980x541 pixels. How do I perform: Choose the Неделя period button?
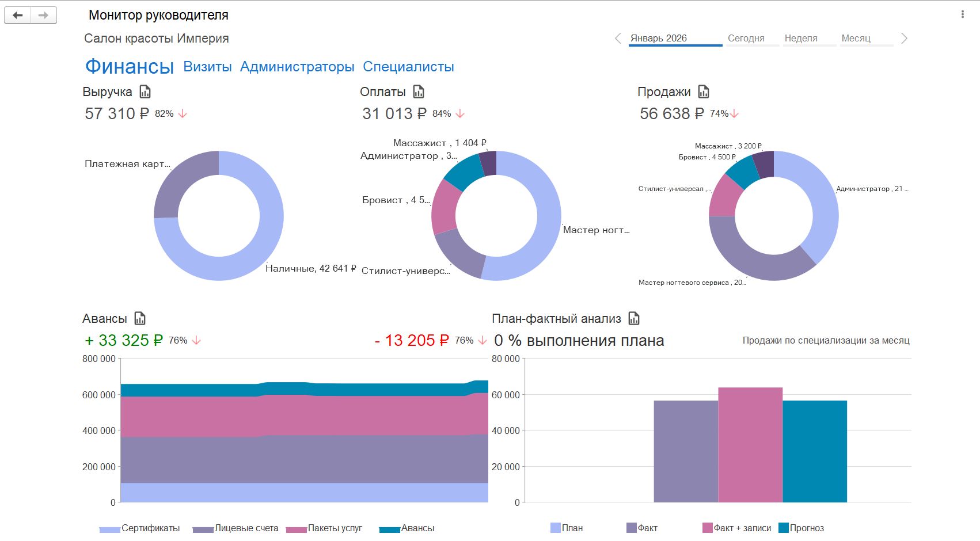[x=801, y=39]
